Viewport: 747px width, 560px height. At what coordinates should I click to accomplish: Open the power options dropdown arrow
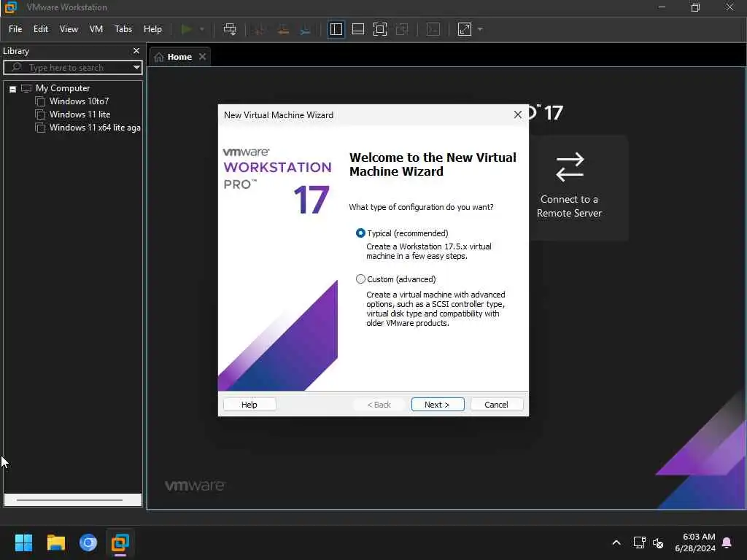(202, 29)
